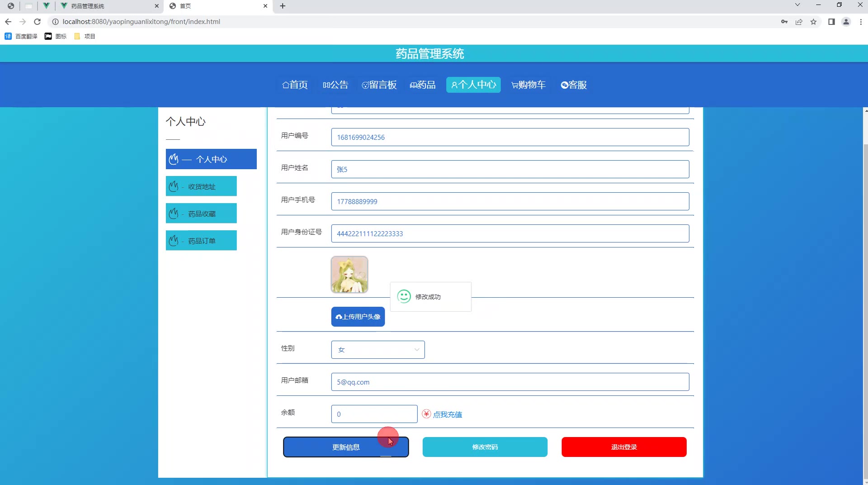
Task: Reload the page with browser refresh icon
Action: [x=38, y=22]
